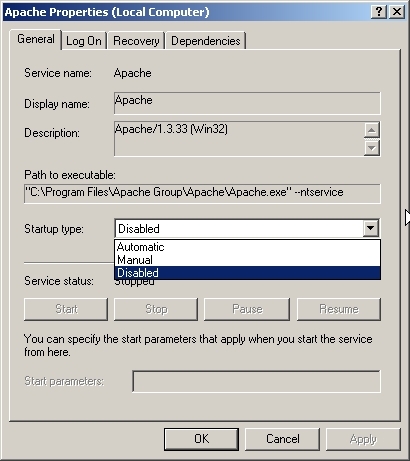The image size is (410, 461).
Task: Select Disabled in the startup type list
Action: [x=247, y=273]
